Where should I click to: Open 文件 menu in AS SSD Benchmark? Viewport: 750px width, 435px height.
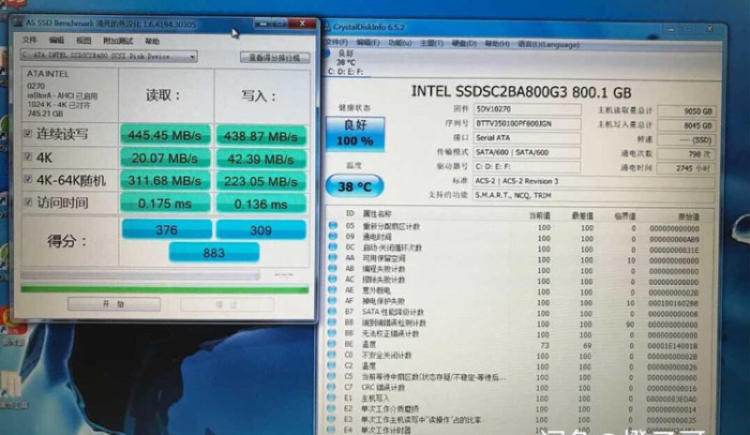click(x=29, y=40)
